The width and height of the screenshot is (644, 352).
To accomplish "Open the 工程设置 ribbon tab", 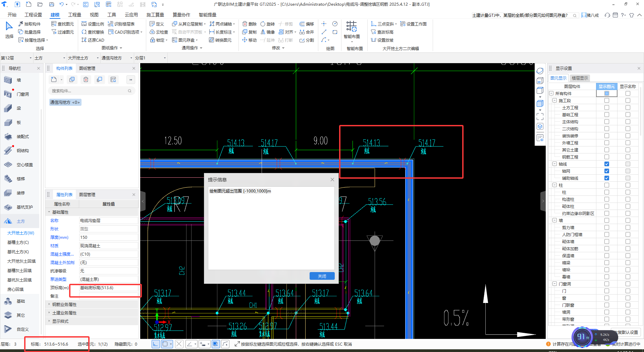I will click(x=33, y=15).
